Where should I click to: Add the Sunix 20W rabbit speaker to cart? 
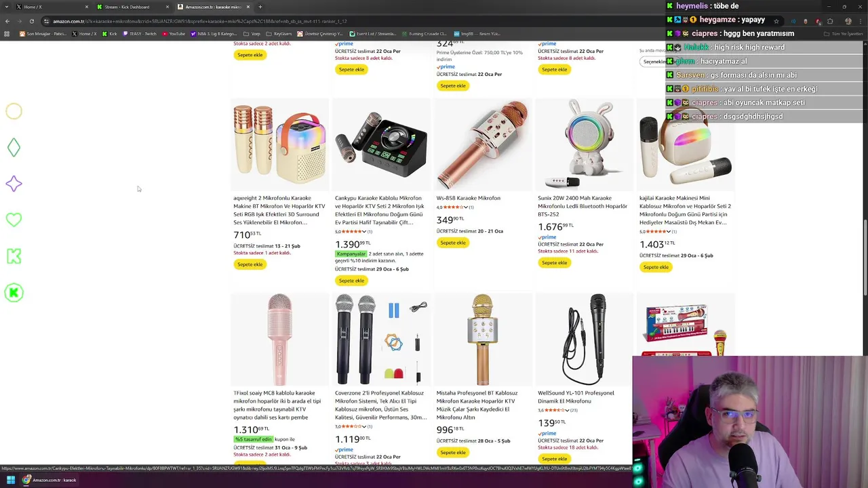coord(554,262)
